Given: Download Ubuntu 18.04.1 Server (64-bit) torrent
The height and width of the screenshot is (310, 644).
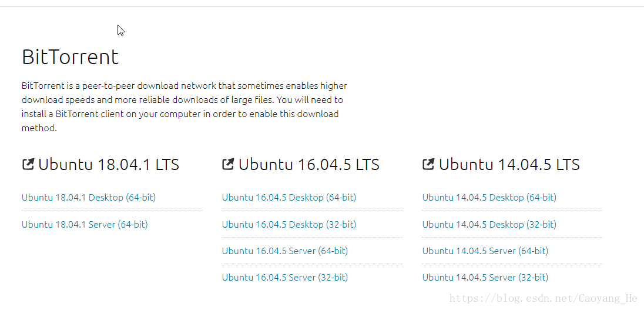Looking at the screenshot, I should pyautogui.click(x=85, y=225).
